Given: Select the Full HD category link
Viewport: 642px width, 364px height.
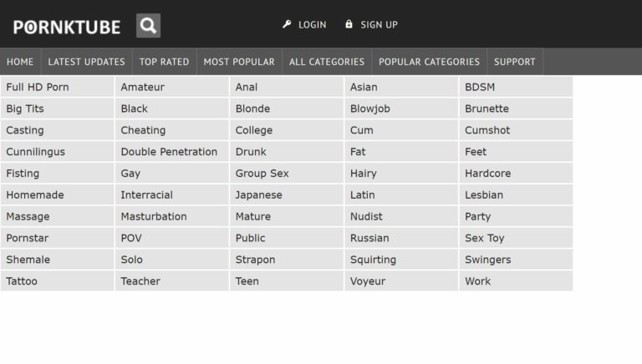Looking at the screenshot, I should coord(38,87).
